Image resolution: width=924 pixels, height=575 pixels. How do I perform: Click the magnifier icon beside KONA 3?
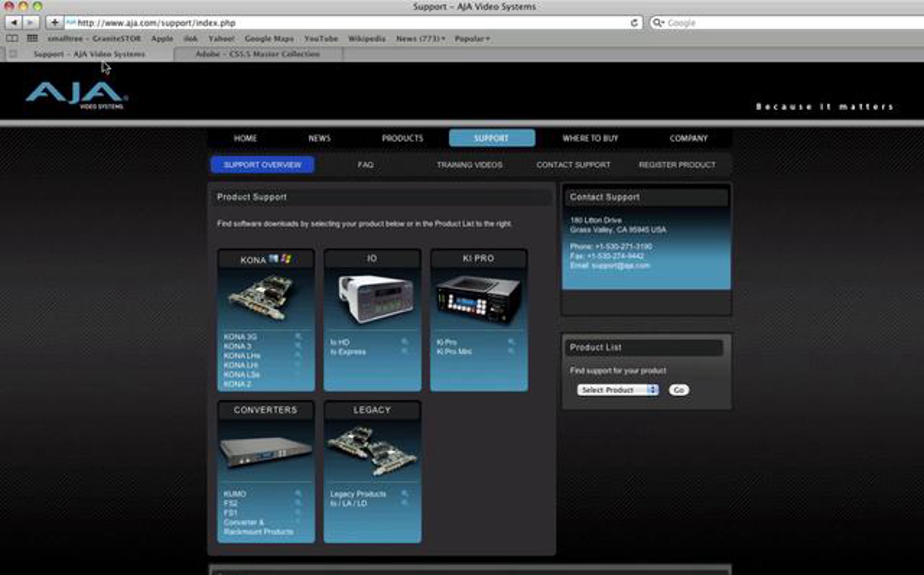point(298,345)
